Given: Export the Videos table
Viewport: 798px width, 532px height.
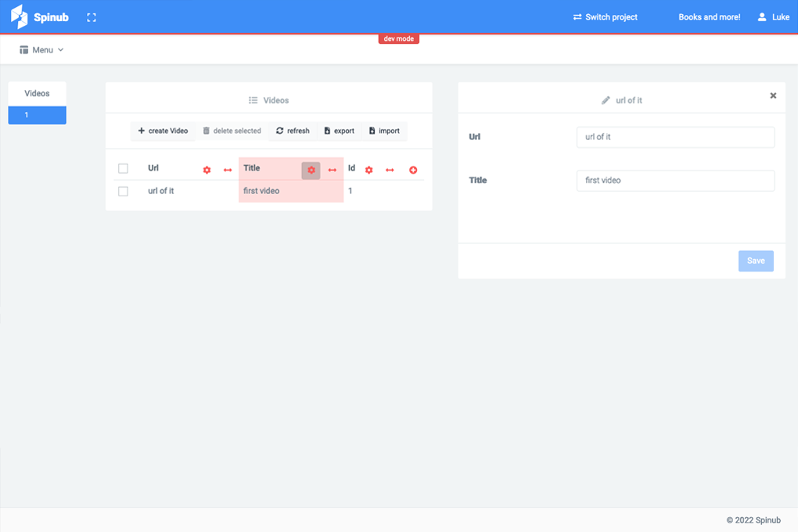Looking at the screenshot, I should pos(339,131).
